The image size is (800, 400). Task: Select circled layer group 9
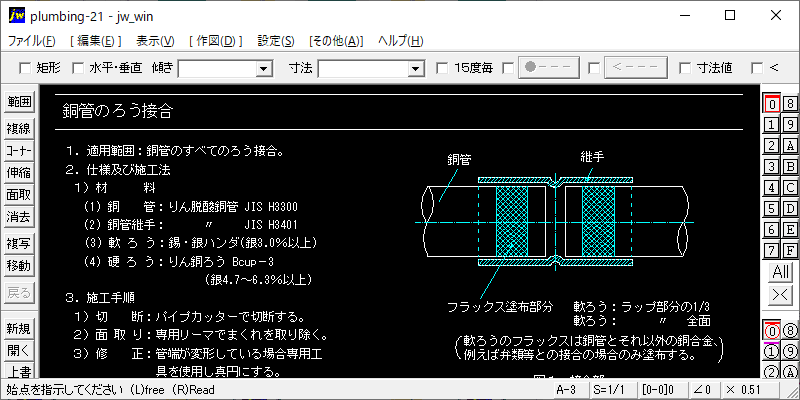[790, 352]
